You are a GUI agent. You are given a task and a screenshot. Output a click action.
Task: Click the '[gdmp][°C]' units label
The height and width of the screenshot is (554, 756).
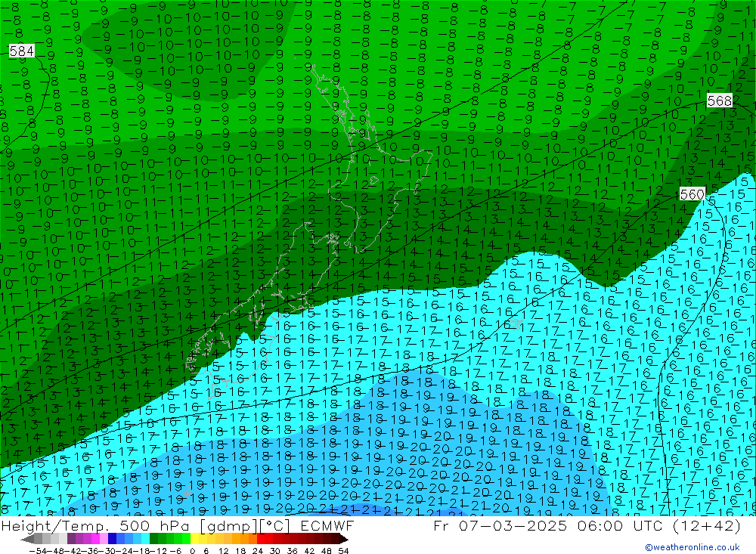click(x=246, y=525)
